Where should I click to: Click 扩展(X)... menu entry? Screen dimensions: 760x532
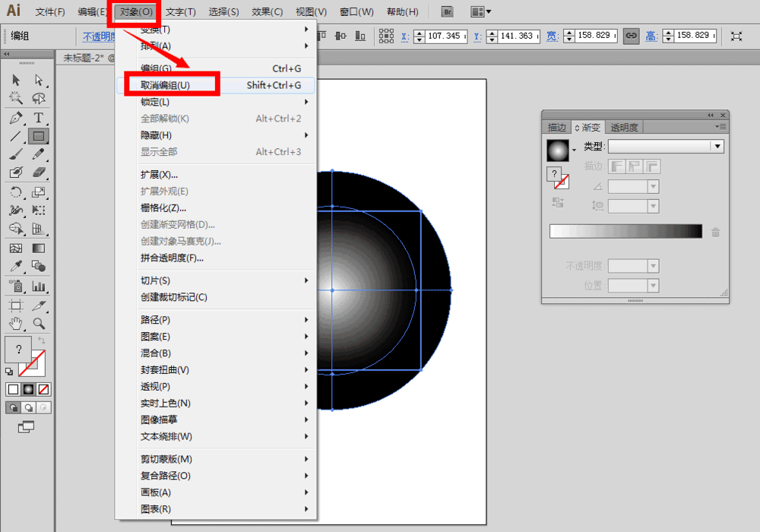[x=160, y=175]
